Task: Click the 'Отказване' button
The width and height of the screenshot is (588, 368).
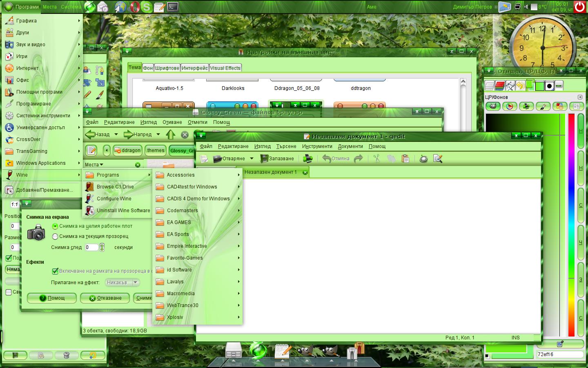Action: 105,298
